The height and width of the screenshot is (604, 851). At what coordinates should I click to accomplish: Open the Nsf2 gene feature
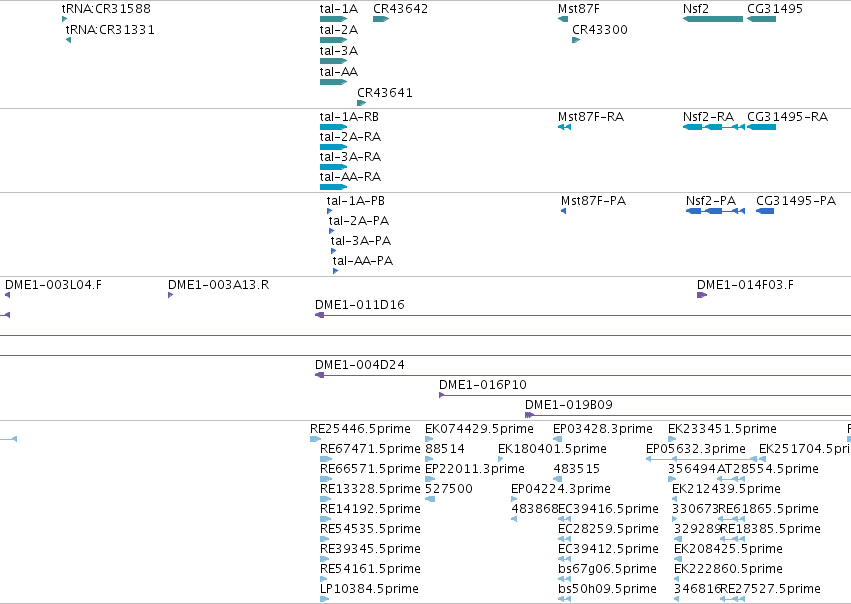tap(713, 19)
